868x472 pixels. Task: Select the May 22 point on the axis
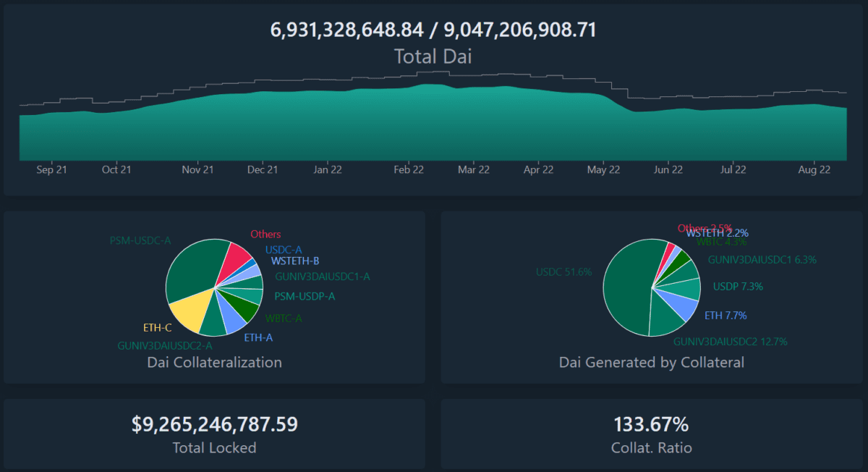pyautogui.click(x=603, y=170)
